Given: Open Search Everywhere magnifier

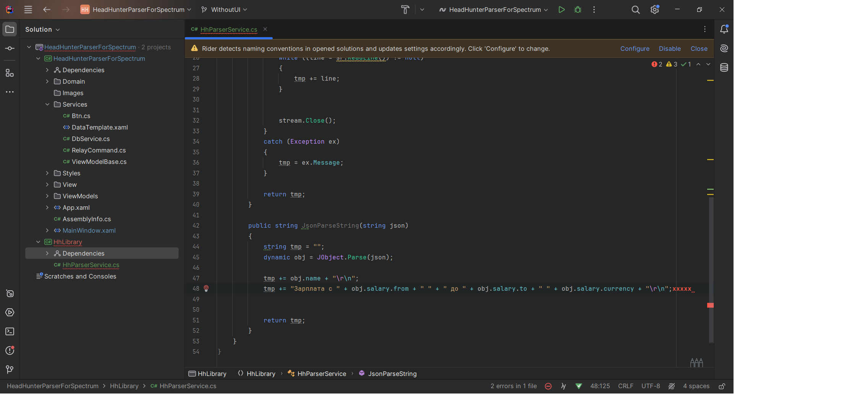Looking at the screenshot, I should [x=635, y=10].
